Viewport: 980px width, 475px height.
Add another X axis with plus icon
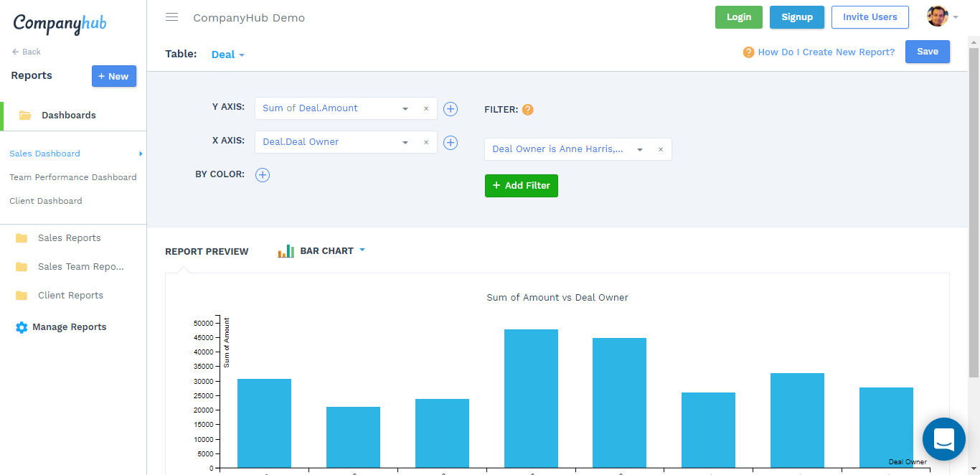(x=451, y=143)
